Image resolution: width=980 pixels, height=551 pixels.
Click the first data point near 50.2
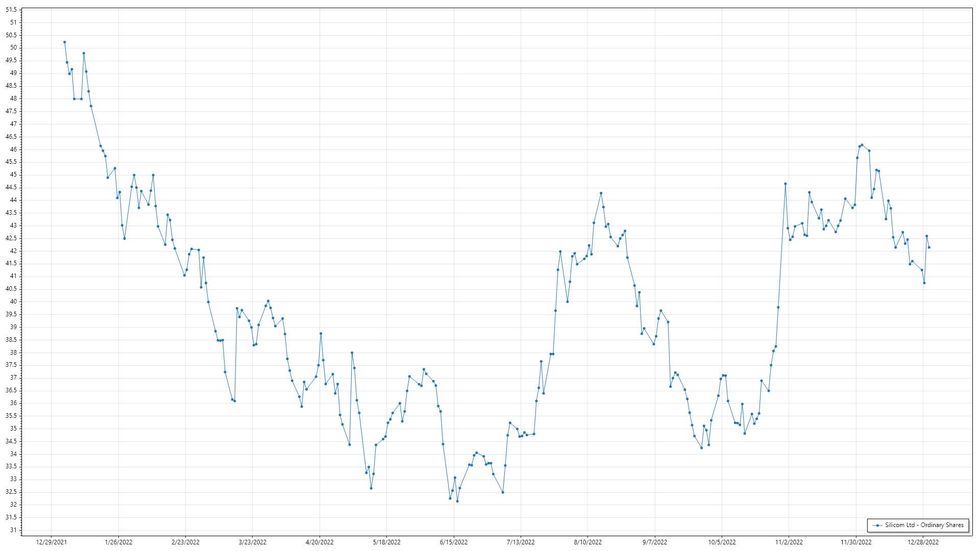pyautogui.click(x=64, y=42)
